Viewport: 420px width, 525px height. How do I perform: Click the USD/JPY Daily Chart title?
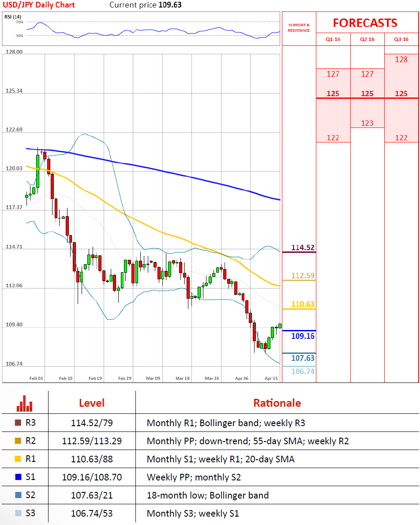click(x=39, y=5)
